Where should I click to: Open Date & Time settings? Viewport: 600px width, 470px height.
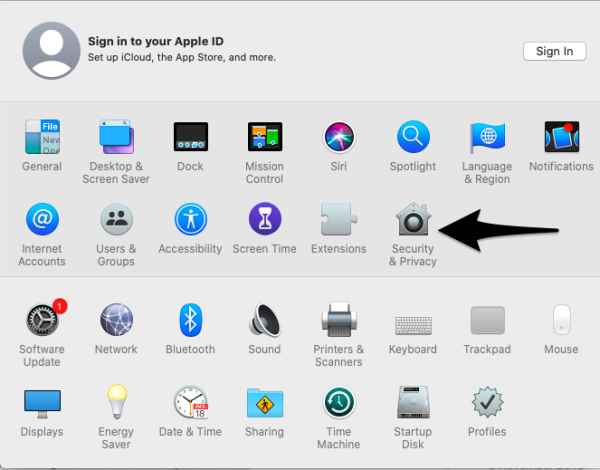tap(191, 402)
